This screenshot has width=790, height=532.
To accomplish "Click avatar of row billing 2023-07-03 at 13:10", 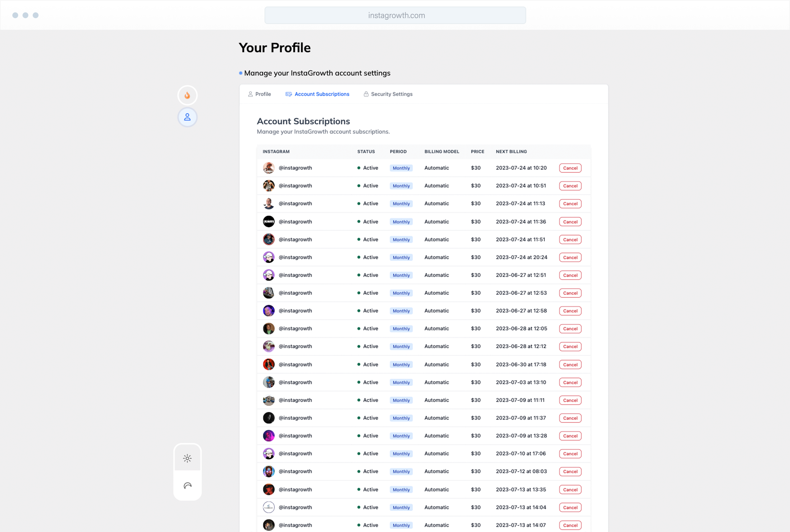I will pyautogui.click(x=269, y=382).
